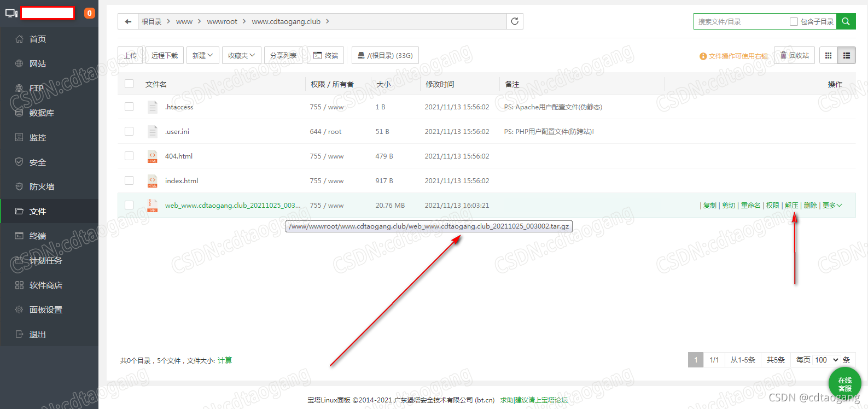Select all files with header checkbox
Viewport: 868px width, 409px height.
pyautogui.click(x=129, y=84)
